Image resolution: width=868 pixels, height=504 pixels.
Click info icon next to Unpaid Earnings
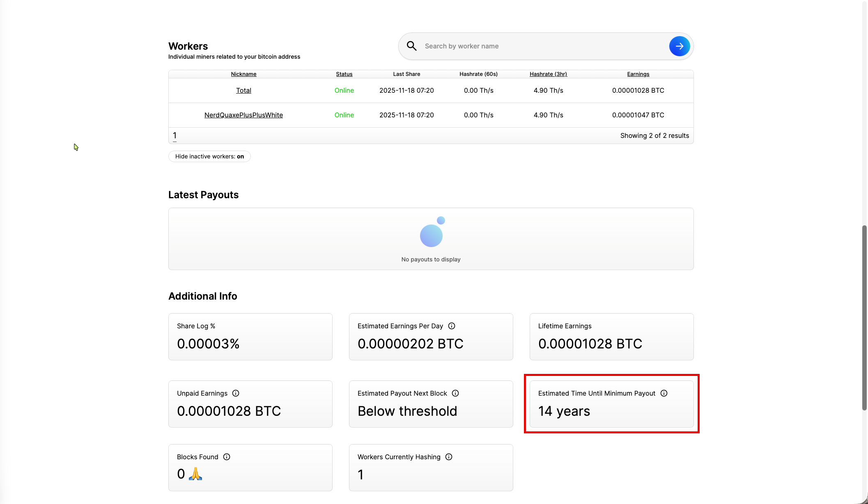236,393
